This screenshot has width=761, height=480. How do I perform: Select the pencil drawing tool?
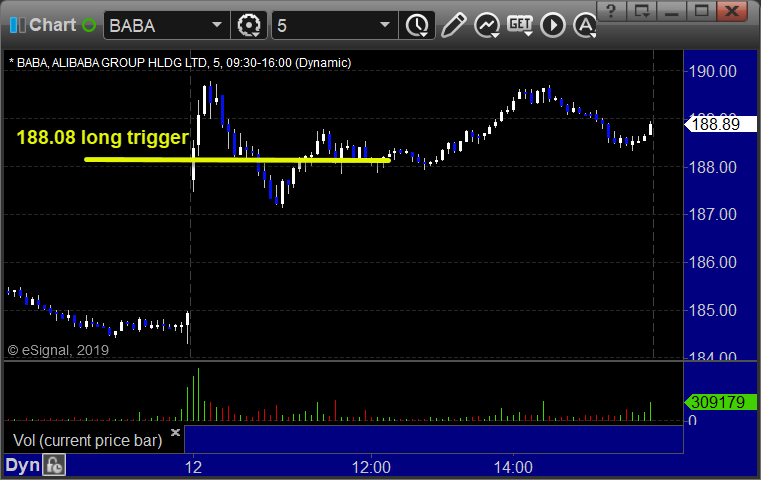tap(453, 25)
